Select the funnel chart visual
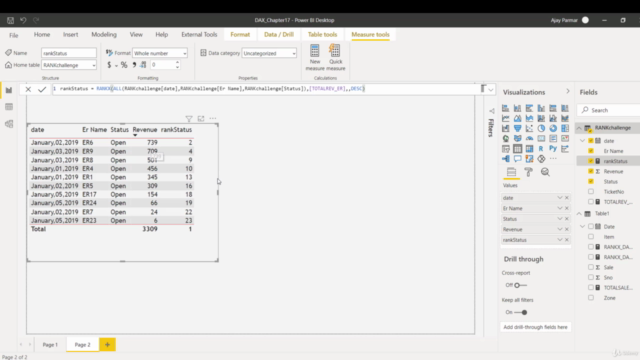 click(x=517, y=128)
